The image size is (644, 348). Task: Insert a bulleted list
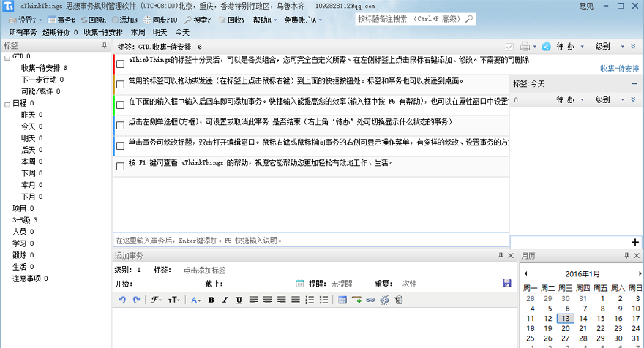click(x=323, y=300)
